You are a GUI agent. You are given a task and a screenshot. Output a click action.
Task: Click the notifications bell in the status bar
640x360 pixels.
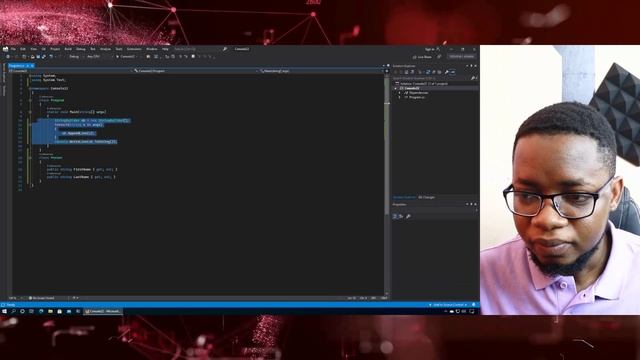click(x=474, y=305)
